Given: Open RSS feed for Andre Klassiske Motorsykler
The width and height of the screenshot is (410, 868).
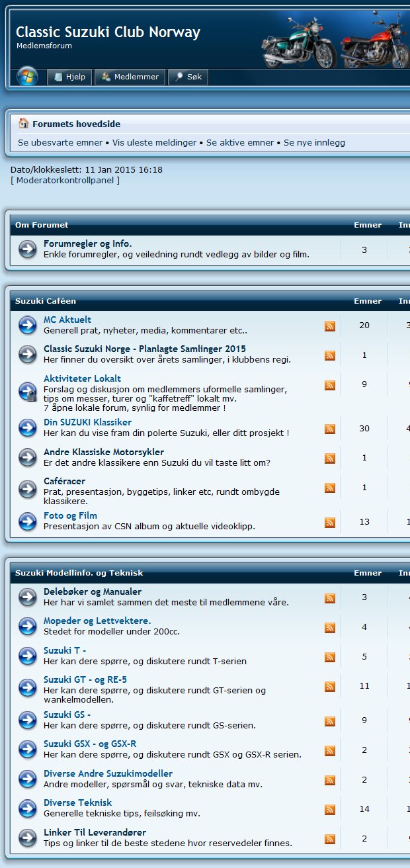Looking at the screenshot, I should pyautogui.click(x=329, y=458).
